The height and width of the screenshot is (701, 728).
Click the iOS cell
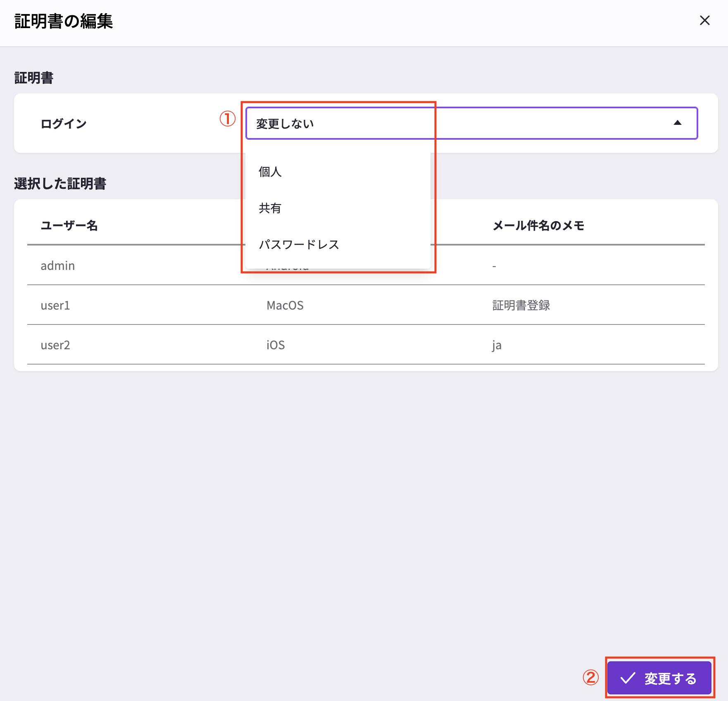(x=276, y=345)
